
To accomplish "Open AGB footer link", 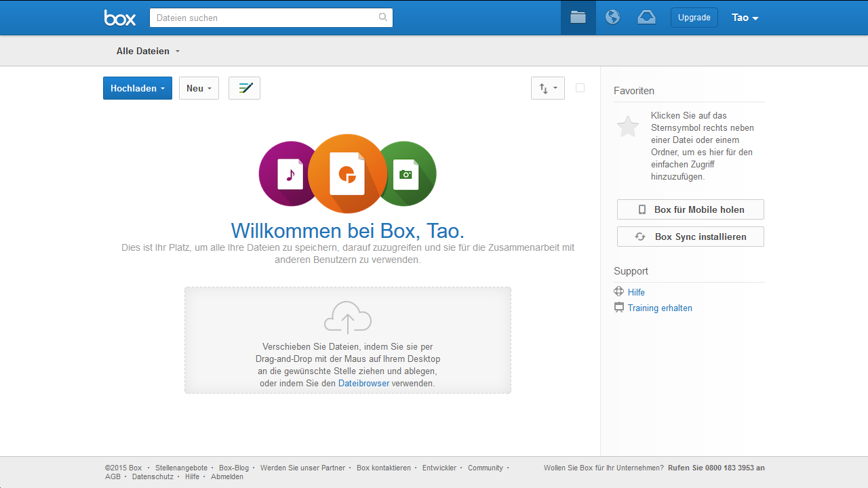I will click(113, 476).
